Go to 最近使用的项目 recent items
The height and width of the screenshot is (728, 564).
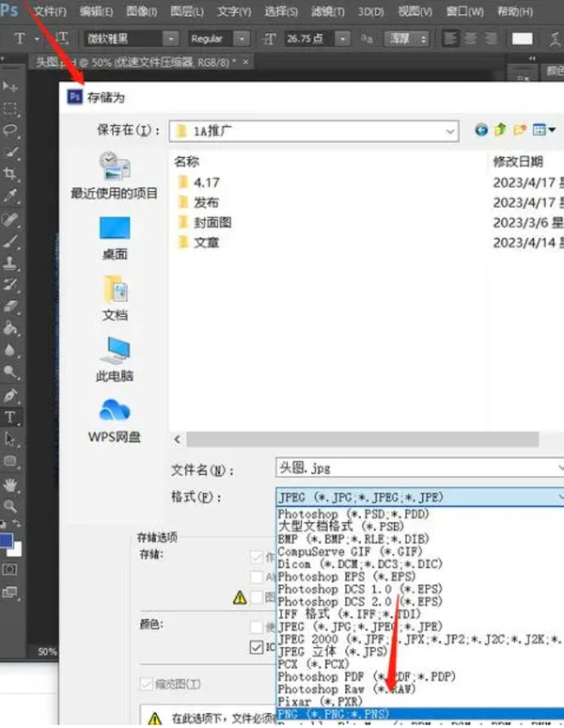pyautogui.click(x=115, y=176)
